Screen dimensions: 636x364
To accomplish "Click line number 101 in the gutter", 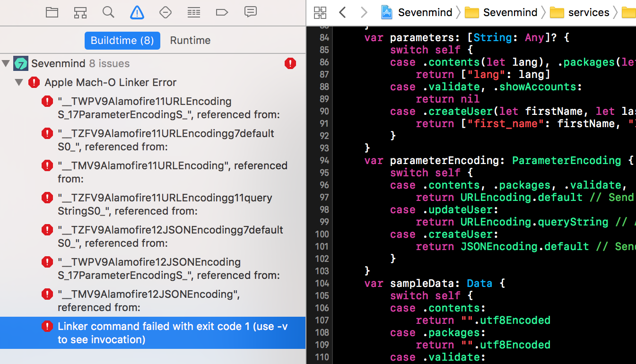I will (x=322, y=246).
